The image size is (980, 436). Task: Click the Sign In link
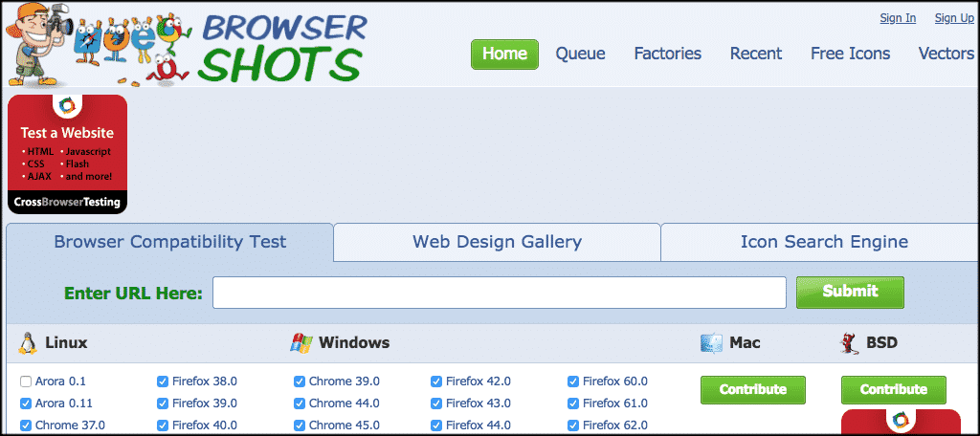pos(898,18)
